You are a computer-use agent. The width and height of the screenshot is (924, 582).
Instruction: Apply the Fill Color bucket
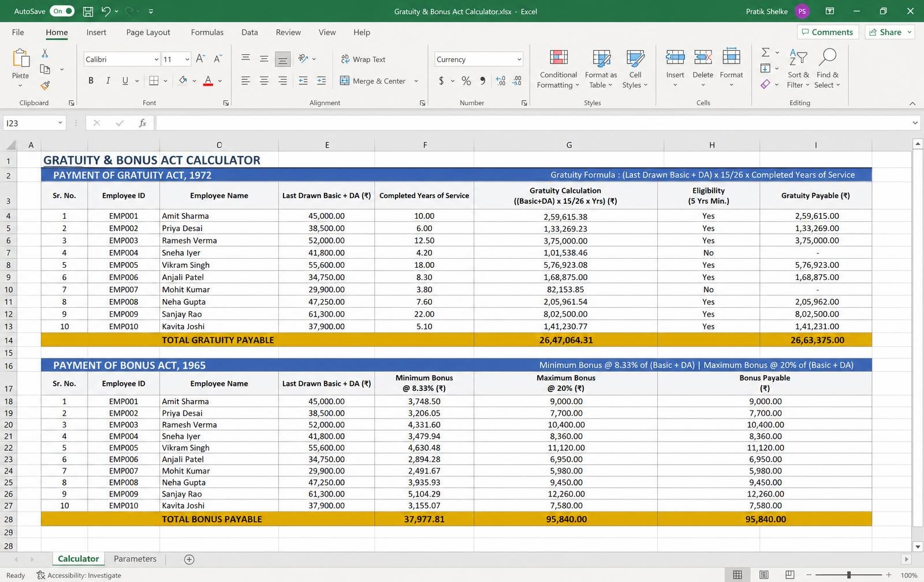point(182,81)
